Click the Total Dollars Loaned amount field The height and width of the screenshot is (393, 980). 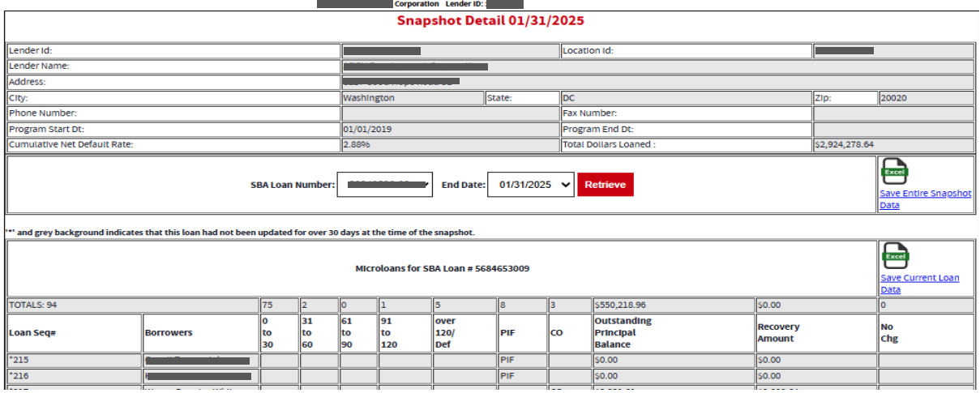point(893,145)
